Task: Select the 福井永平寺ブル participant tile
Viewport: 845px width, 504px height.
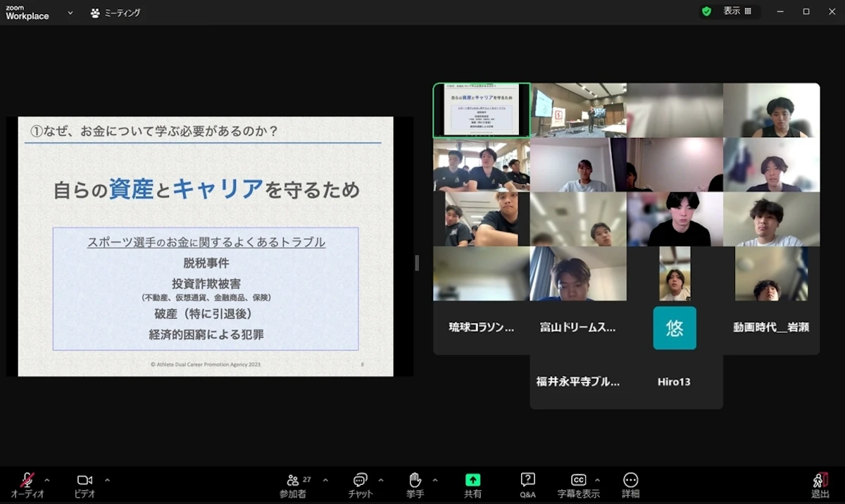Action: tap(578, 382)
